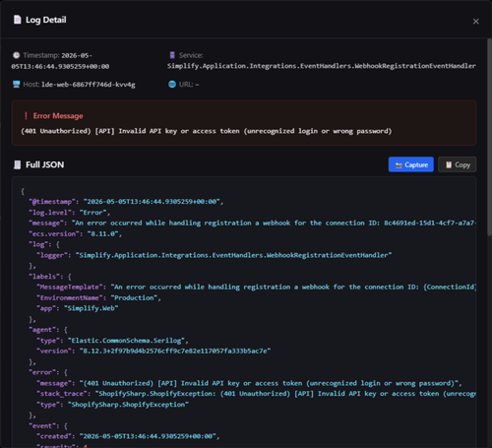This screenshot has width=492, height=448.
Task: Copy the full JSON with Copy button
Action: pos(458,164)
